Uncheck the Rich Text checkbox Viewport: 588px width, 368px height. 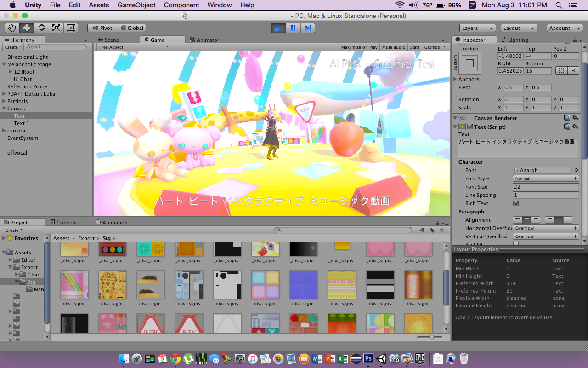click(516, 203)
